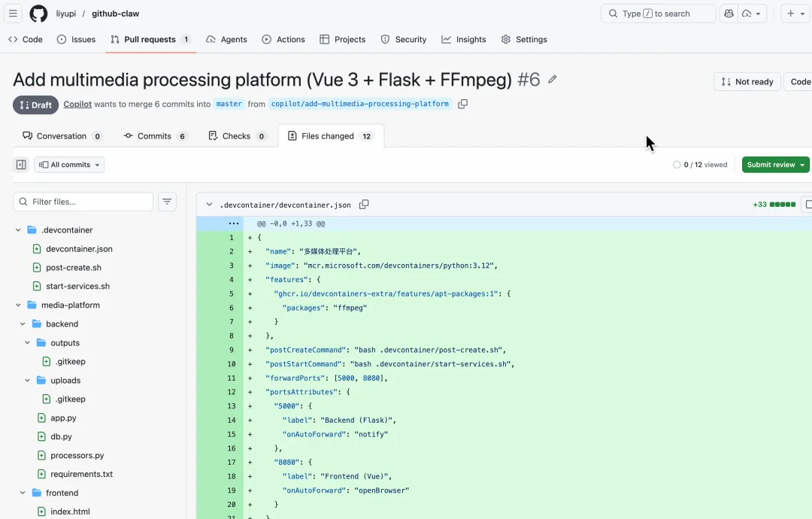Click the Not ready button
Screen dimensions: 812x519
[747, 82]
